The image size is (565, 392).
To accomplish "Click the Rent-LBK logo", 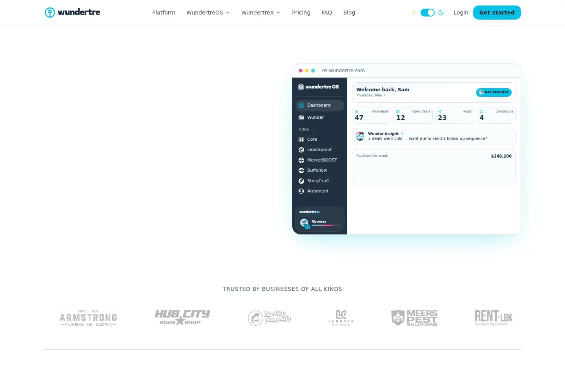I will pyautogui.click(x=494, y=318).
